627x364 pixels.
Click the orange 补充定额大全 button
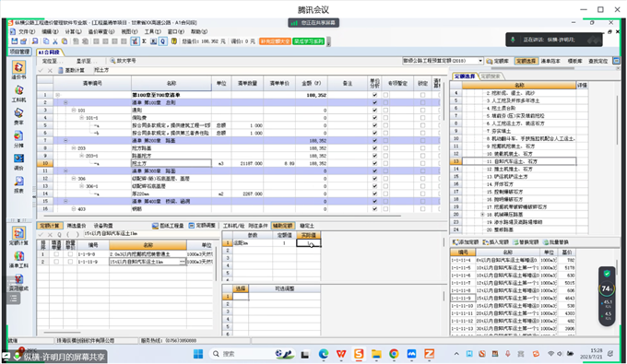pos(275,41)
